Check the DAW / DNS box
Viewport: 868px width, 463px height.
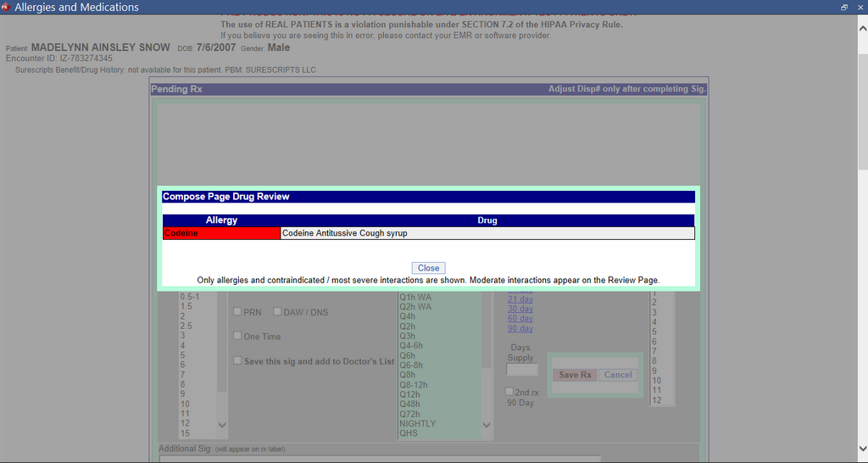click(x=277, y=312)
